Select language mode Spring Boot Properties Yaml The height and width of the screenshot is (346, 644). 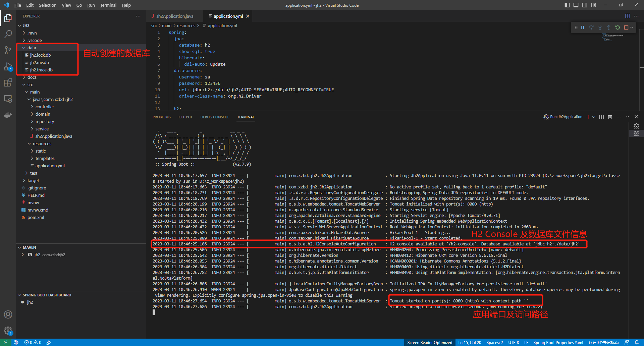(558, 342)
